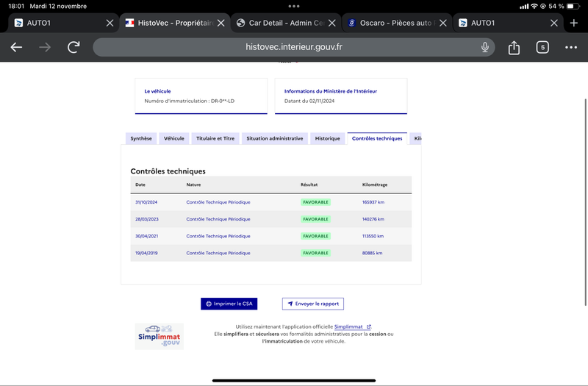Viewport: 588px width, 386px height.
Task: Reload the HistoVec page
Action: [73, 47]
